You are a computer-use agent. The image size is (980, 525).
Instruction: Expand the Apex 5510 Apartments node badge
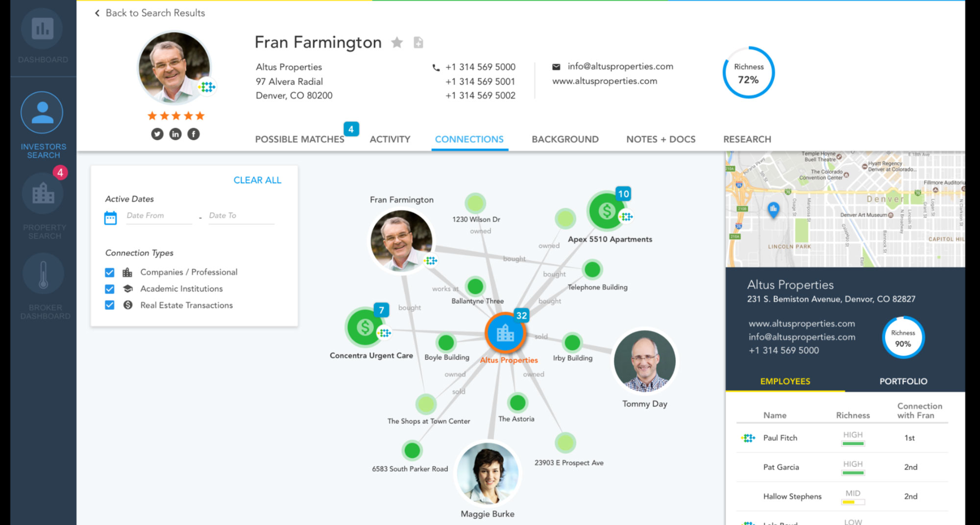pos(623,194)
